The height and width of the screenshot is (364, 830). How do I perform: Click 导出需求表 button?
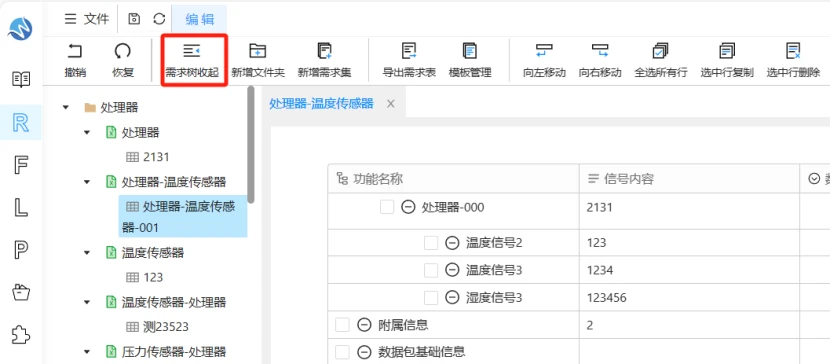pyautogui.click(x=409, y=61)
